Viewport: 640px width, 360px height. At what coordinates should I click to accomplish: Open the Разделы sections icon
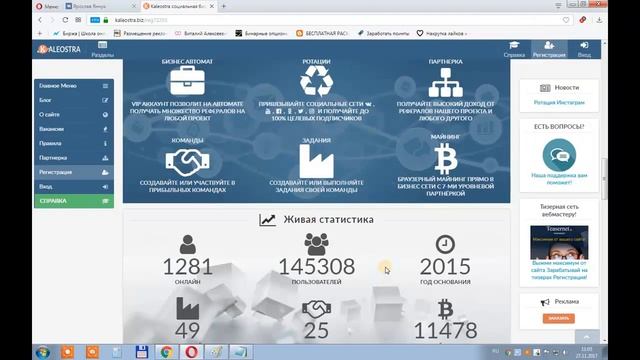coord(102,49)
